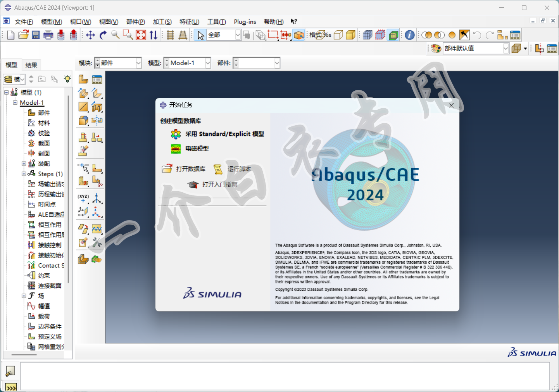559x392 pixels.
Task: Click the blue Query information icon
Action: pyautogui.click(x=409, y=35)
